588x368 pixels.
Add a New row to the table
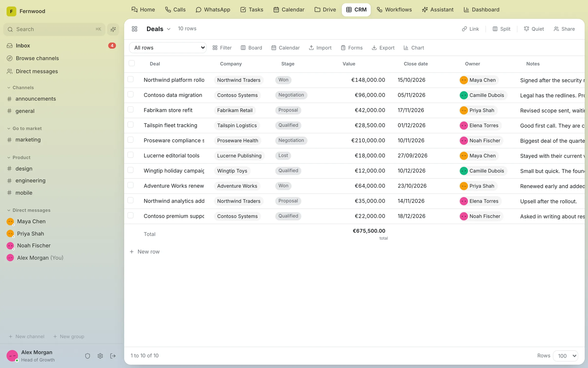click(145, 252)
